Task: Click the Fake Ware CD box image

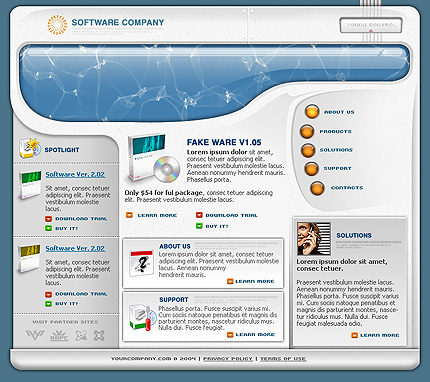Action: (x=153, y=158)
